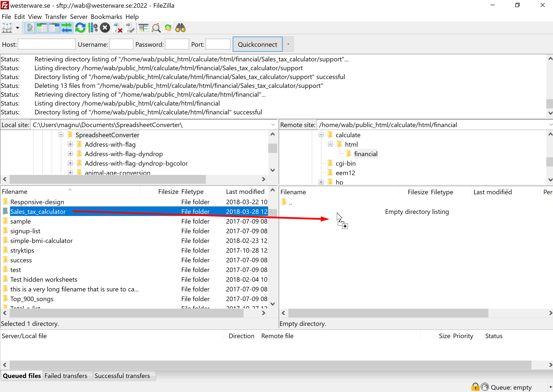The image size is (553, 392).
Task: Toggle synchronized browsing icon
Action: (168, 28)
